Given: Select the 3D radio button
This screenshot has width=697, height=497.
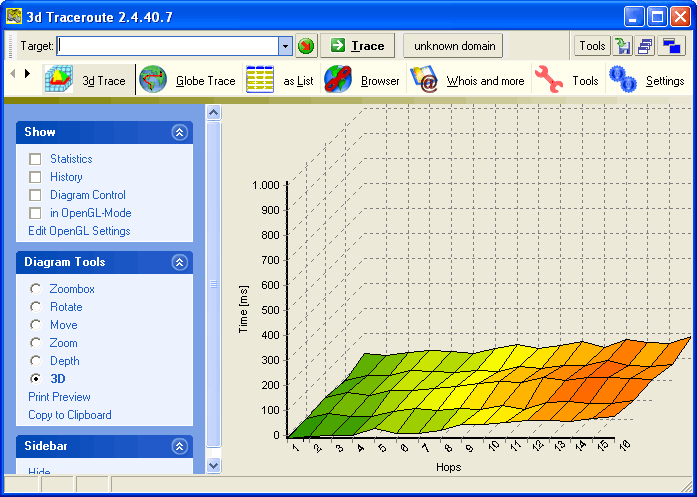Looking at the screenshot, I should 36,379.
